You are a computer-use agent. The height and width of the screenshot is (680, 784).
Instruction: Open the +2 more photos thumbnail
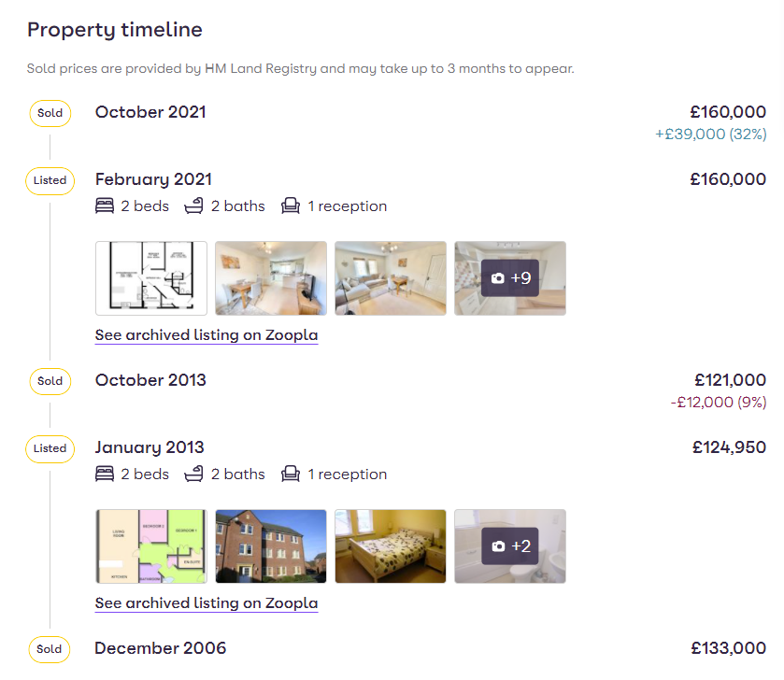click(x=510, y=546)
